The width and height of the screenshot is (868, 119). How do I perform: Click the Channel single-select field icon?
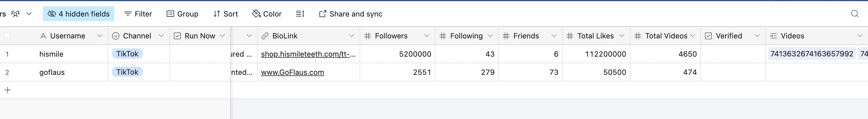click(x=116, y=36)
